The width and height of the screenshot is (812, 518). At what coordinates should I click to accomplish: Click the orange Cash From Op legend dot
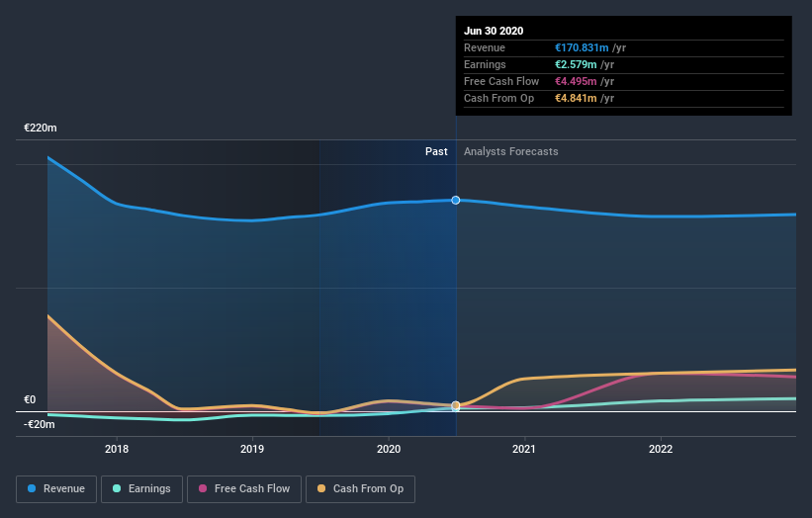coord(321,488)
